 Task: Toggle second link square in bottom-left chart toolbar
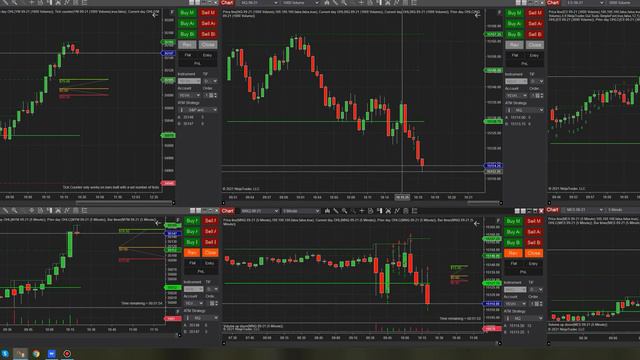(198, 211)
